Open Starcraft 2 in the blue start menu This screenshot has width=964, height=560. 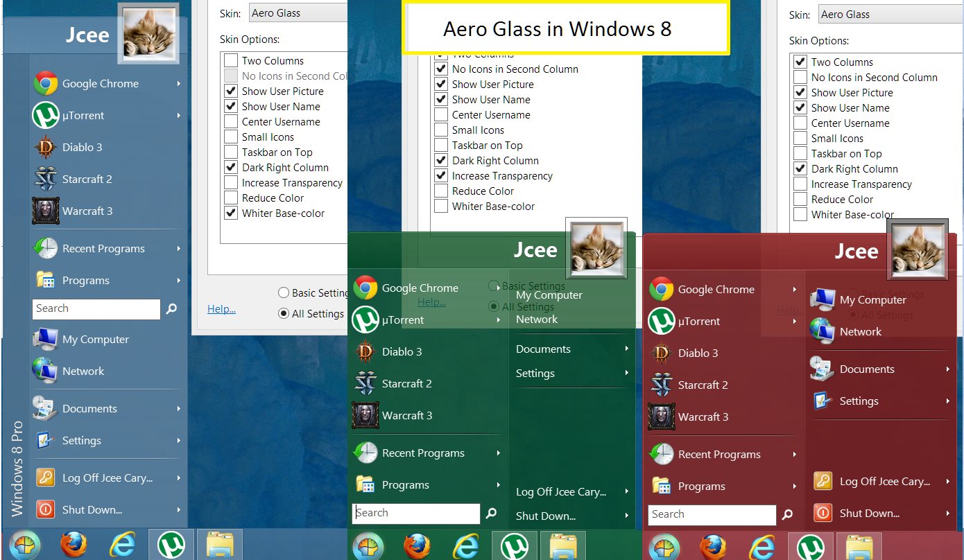[x=87, y=179]
